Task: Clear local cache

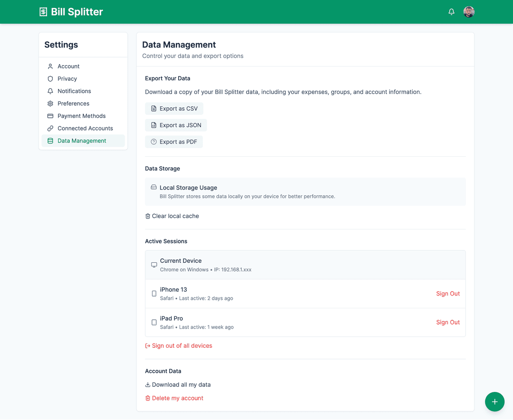Action: 172,216
